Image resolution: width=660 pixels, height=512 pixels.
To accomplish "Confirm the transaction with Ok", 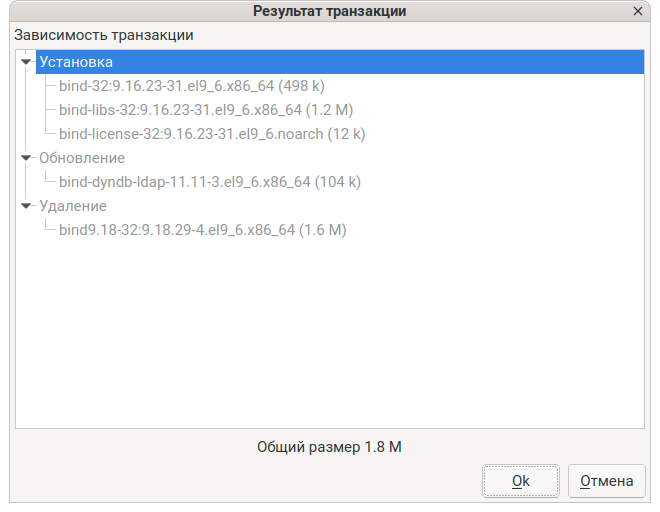I will [x=520, y=481].
